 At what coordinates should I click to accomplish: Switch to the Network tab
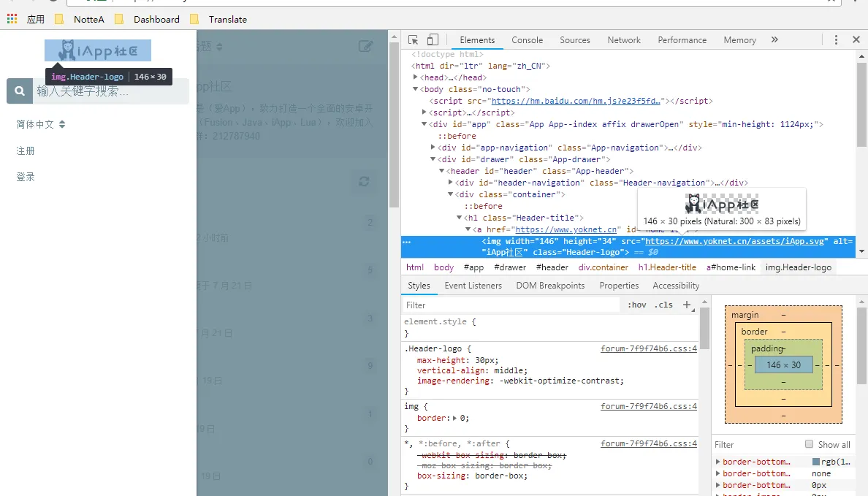(624, 40)
